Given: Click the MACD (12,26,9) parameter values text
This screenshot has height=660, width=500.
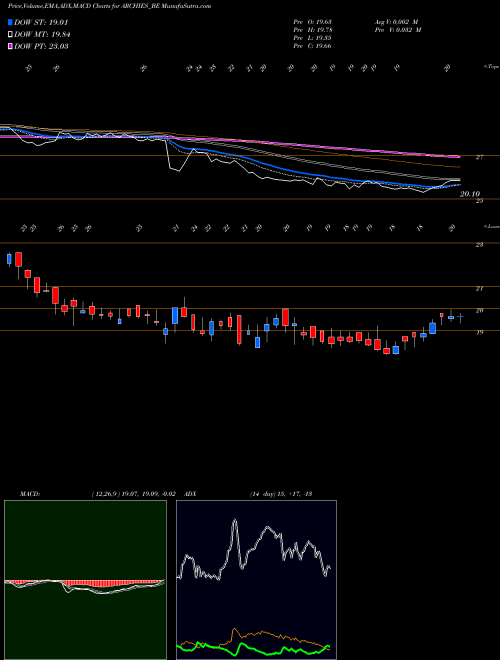Looking at the screenshot, I should [x=133, y=494].
